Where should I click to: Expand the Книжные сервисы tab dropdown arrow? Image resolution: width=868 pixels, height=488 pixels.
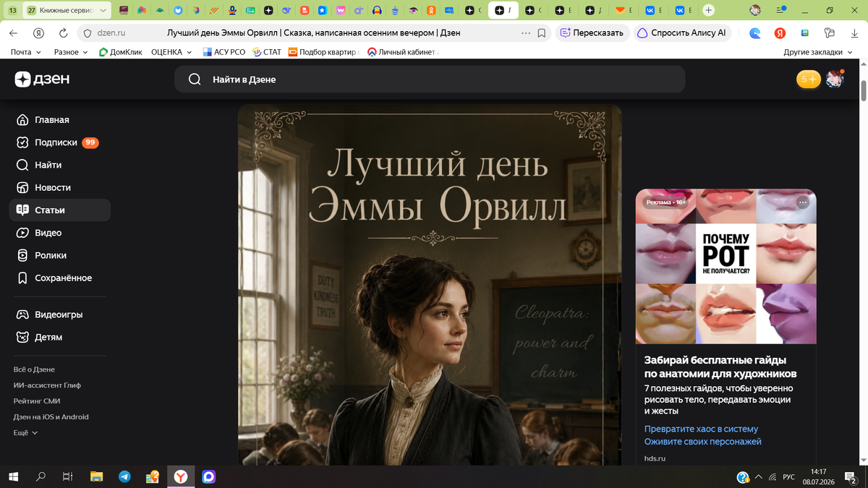[102, 11]
